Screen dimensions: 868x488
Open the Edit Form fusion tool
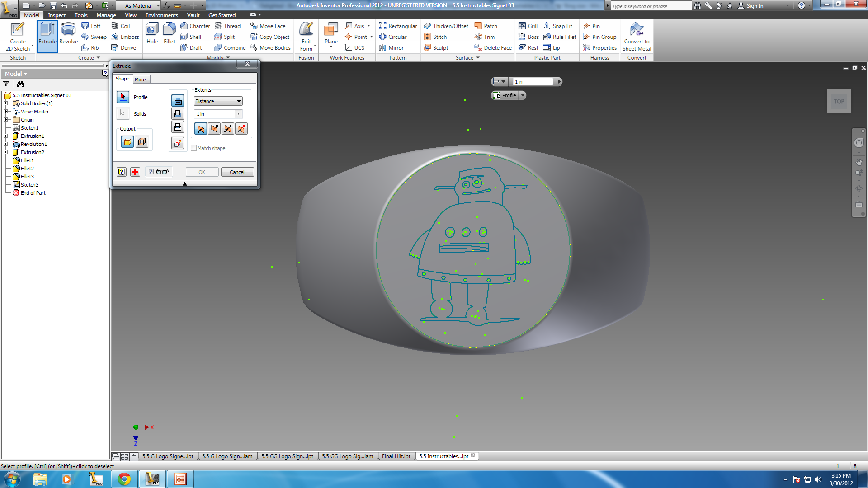pos(306,36)
